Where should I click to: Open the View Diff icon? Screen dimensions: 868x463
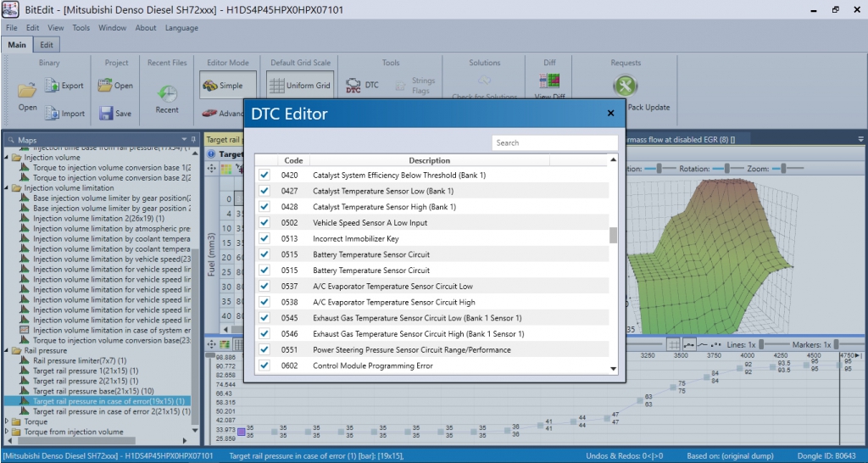pyautogui.click(x=549, y=81)
